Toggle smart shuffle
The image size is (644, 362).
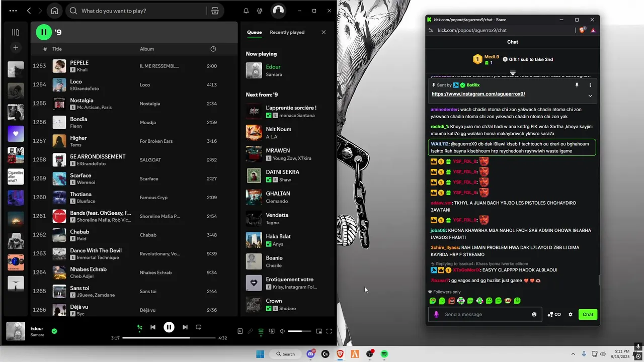tap(140, 327)
